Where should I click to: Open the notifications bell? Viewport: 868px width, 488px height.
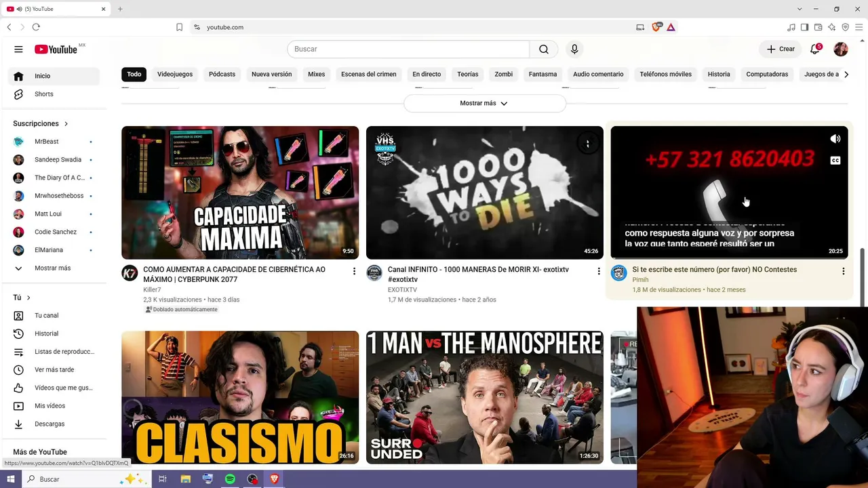pyautogui.click(x=815, y=49)
